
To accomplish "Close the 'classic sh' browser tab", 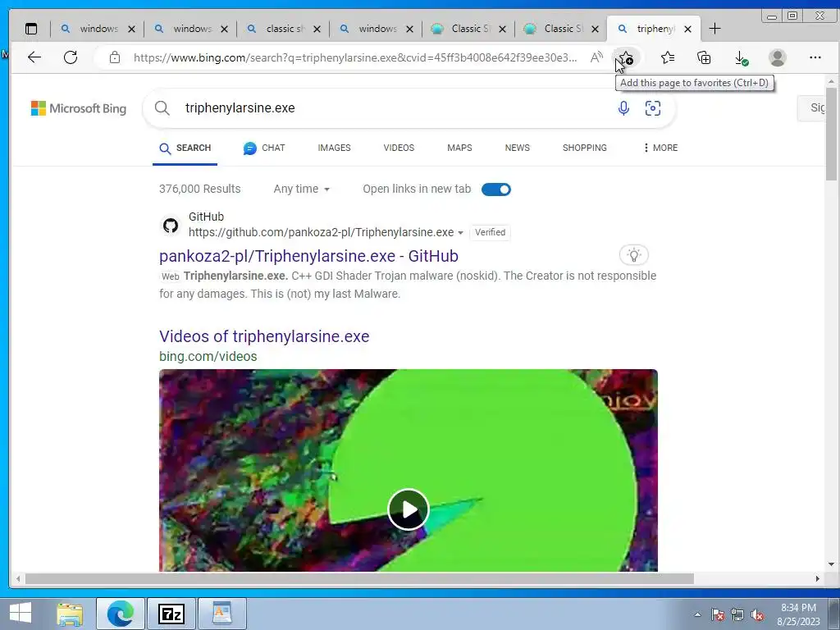I will pos(317,29).
